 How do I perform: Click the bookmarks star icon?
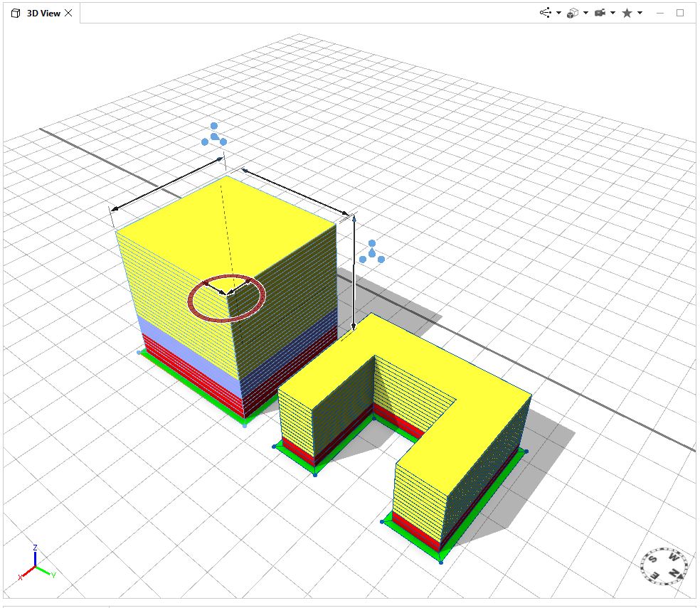627,13
